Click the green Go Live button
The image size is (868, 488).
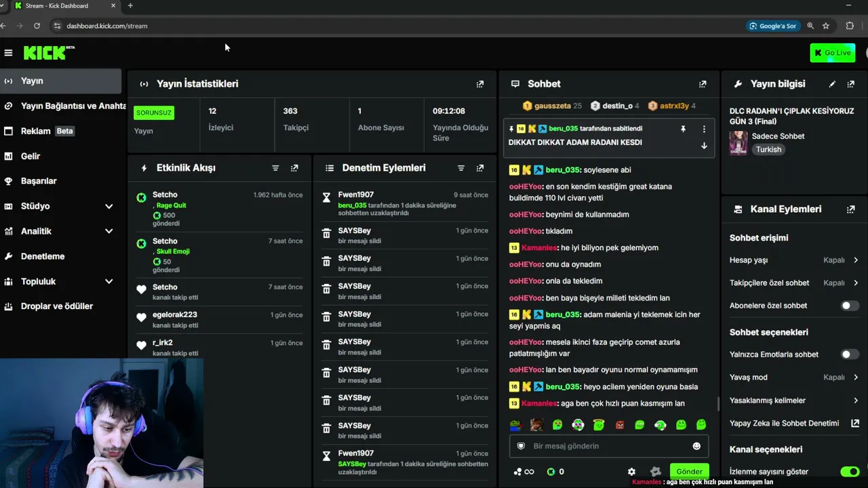(833, 53)
